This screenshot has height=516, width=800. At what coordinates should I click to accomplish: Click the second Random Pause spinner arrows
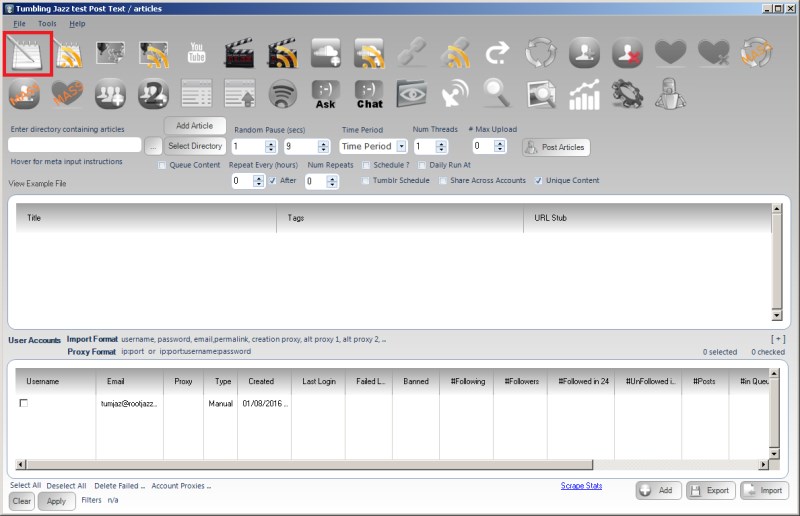point(323,147)
